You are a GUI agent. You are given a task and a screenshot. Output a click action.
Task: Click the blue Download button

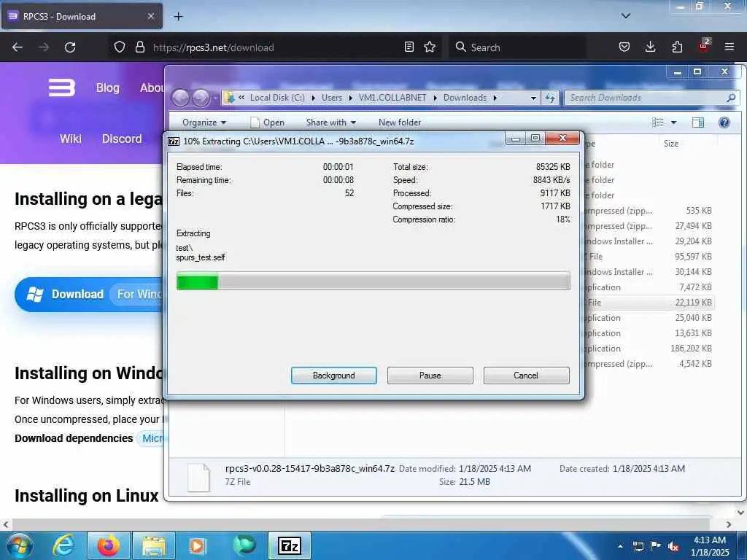point(90,295)
